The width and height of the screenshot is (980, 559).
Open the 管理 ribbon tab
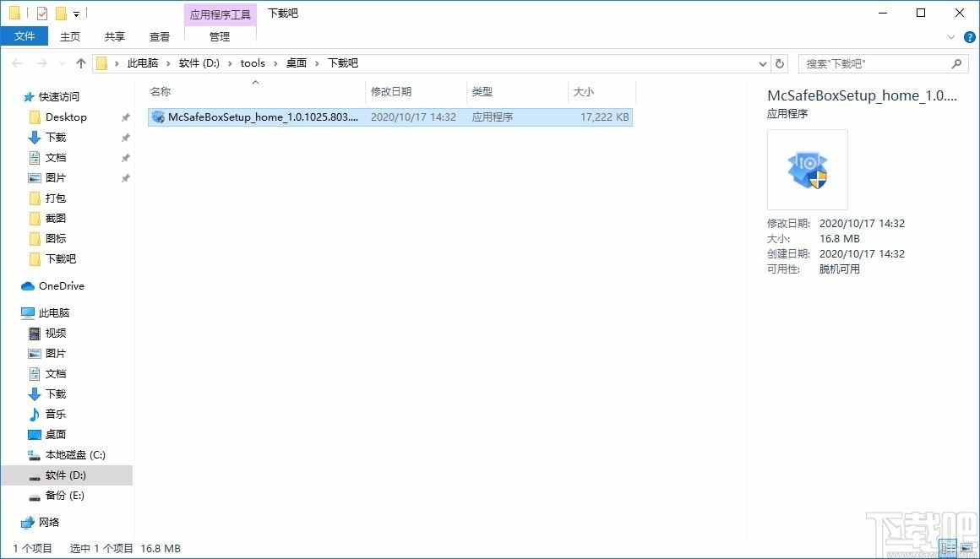pyautogui.click(x=220, y=37)
